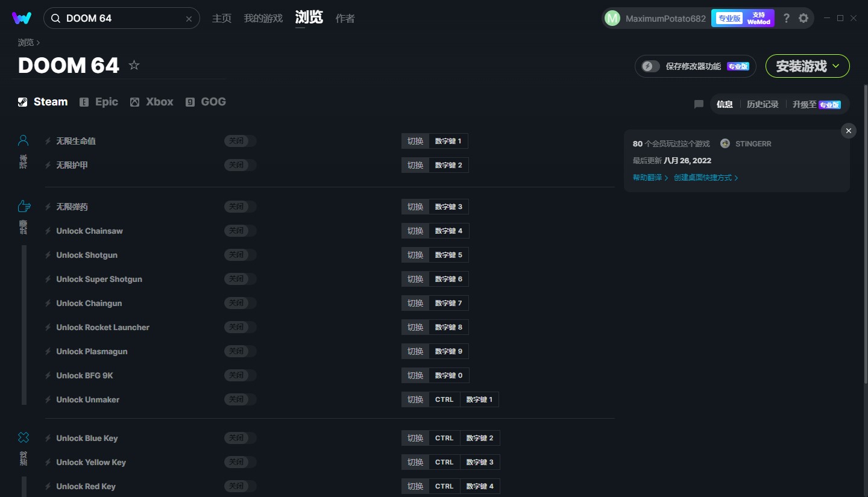Screen dimensions: 868x497
Task: Toggle 保存修改器功能 switch
Action: pos(650,66)
